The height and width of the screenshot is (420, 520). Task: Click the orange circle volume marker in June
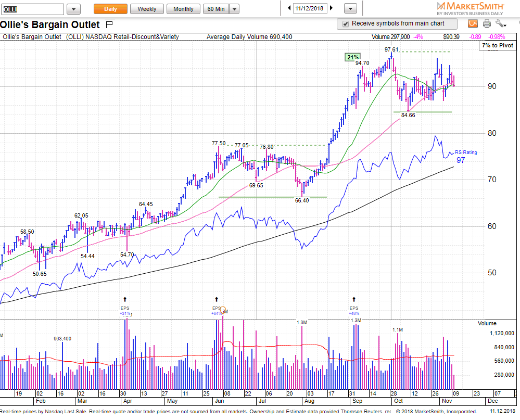[x=223, y=309]
